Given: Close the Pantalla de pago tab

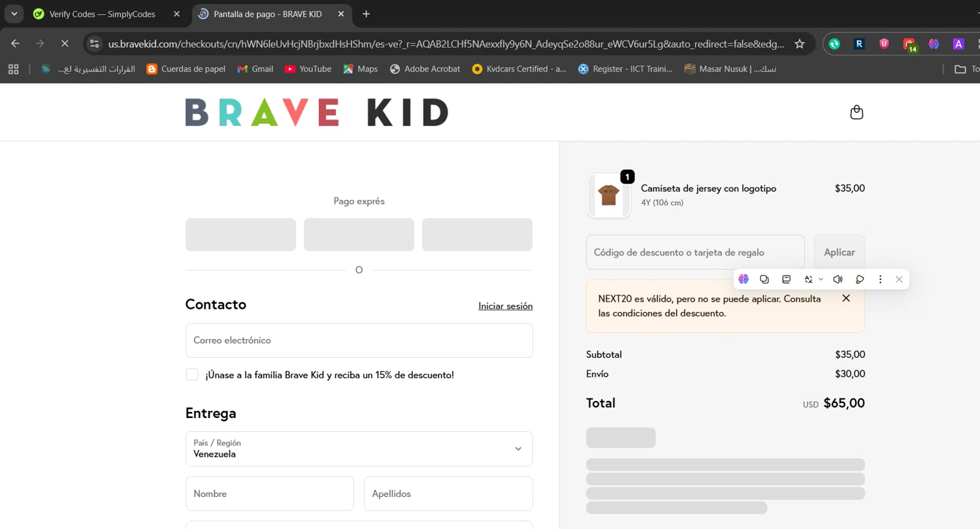Looking at the screenshot, I should point(340,14).
